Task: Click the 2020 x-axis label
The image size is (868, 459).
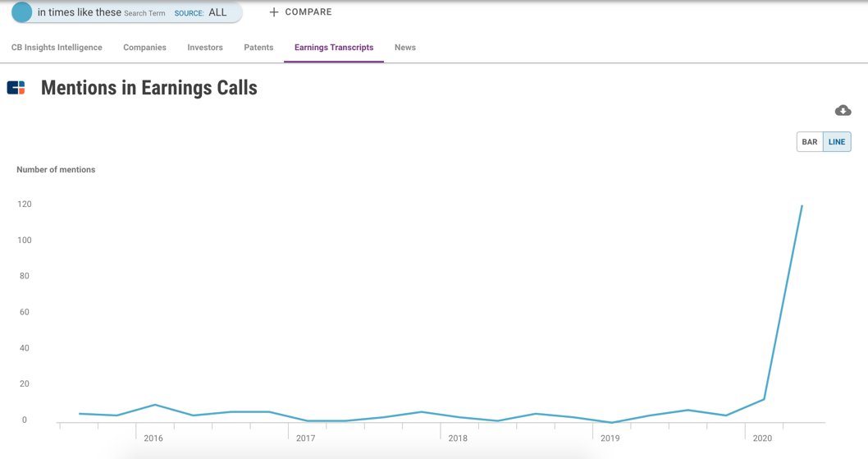Action: pos(762,438)
